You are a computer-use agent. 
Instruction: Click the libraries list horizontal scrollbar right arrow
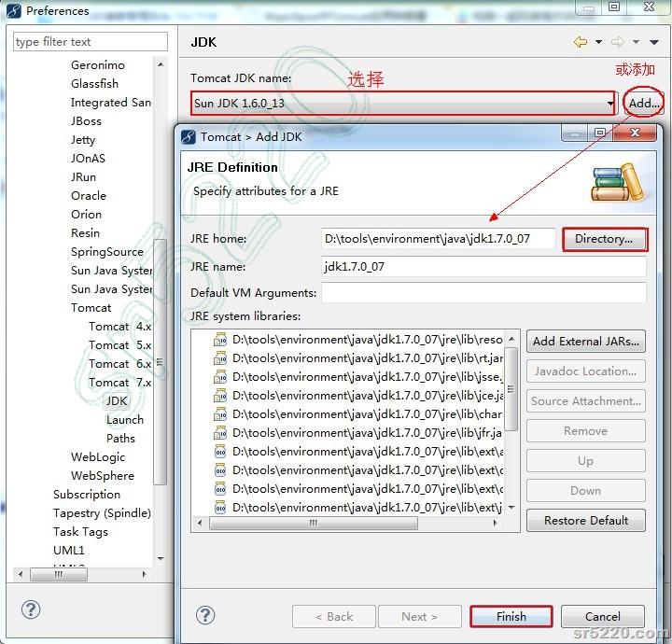point(496,524)
